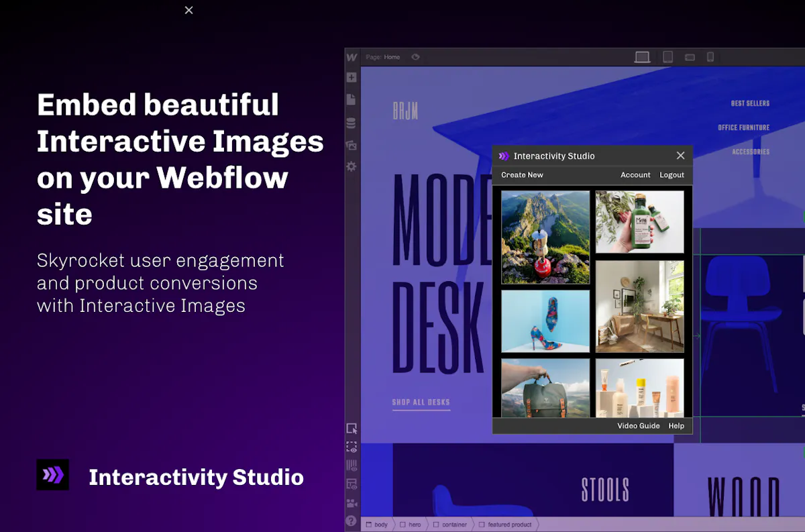Open the site Settings gear
This screenshot has width=805, height=532.
click(x=351, y=166)
